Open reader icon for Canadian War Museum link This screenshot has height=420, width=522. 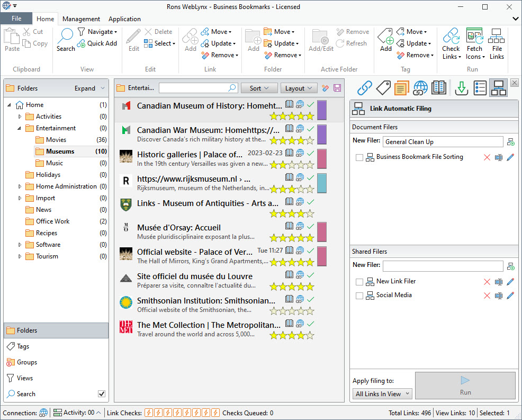(289, 128)
